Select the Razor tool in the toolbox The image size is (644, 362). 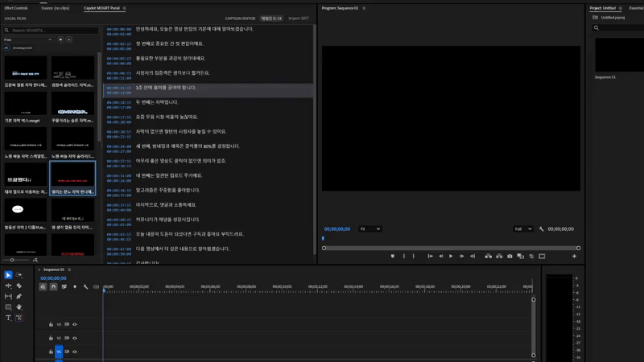click(x=19, y=286)
